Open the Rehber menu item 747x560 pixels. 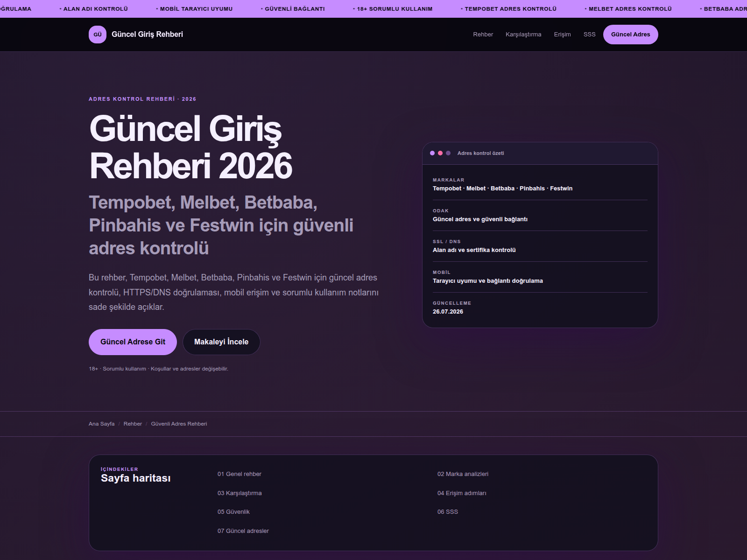(x=483, y=35)
